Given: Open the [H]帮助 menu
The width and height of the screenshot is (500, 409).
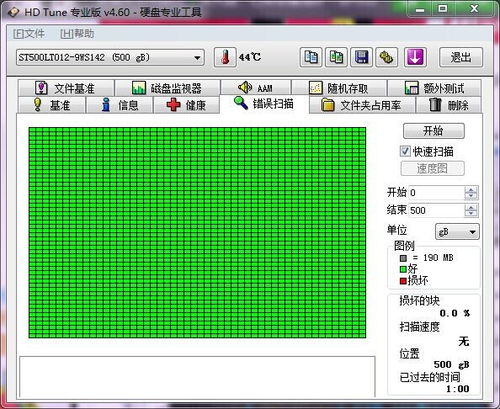Looking at the screenshot, I should tap(77, 34).
